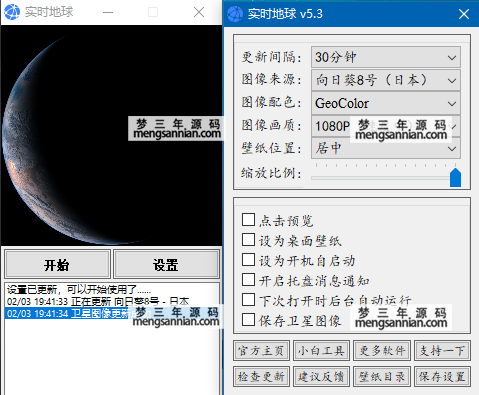Open the 图像配色 GeoColor dropdown
This screenshot has height=395, width=479.
(x=386, y=103)
